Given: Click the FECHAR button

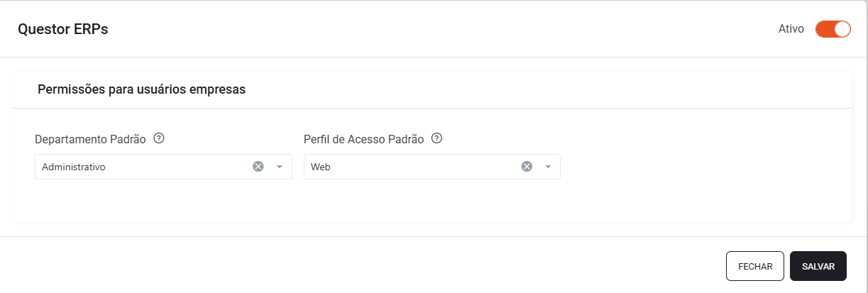Looking at the screenshot, I should [x=754, y=266].
